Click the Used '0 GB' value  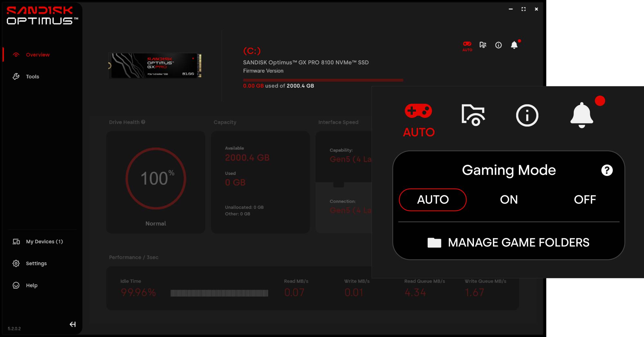(235, 183)
